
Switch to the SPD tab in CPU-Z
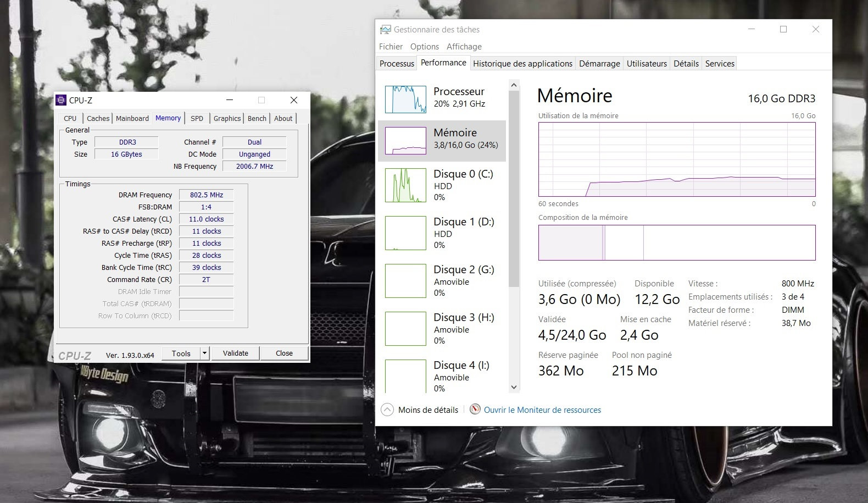point(197,118)
